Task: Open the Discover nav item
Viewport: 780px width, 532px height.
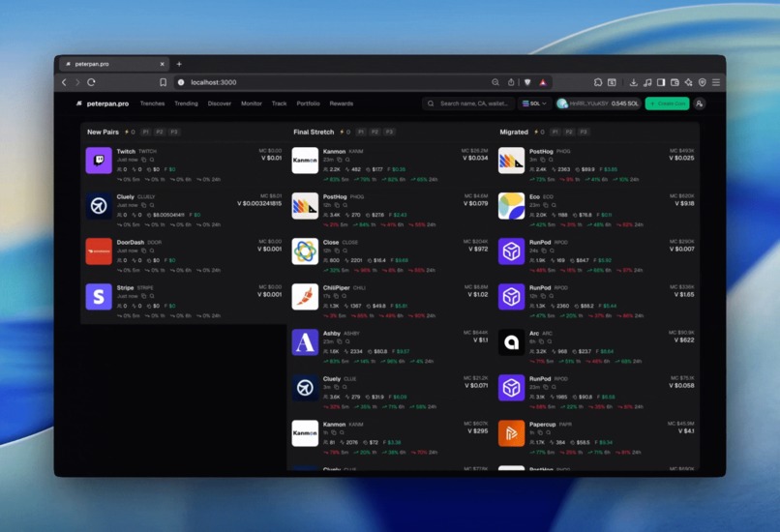Action: coord(220,103)
